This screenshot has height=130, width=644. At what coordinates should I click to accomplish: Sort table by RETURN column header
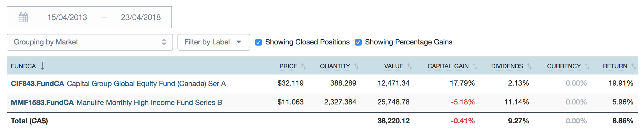[x=615, y=66]
